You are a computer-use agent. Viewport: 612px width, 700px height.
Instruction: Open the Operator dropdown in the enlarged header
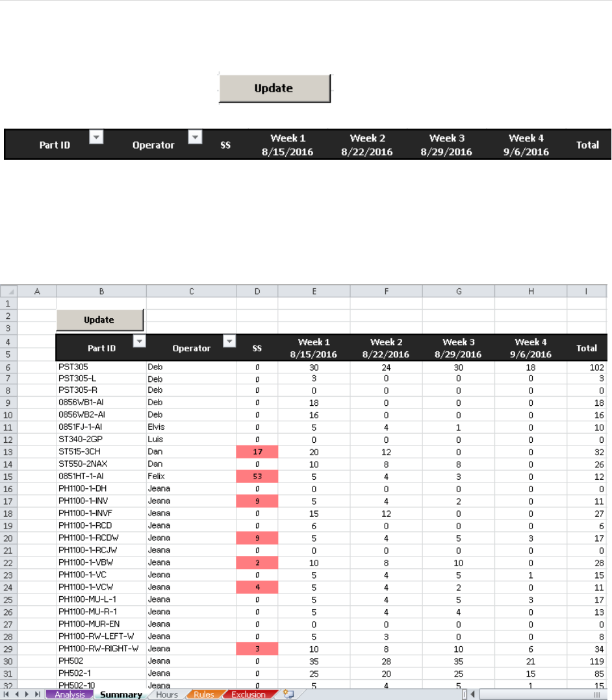pyautogui.click(x=195, y=137)
